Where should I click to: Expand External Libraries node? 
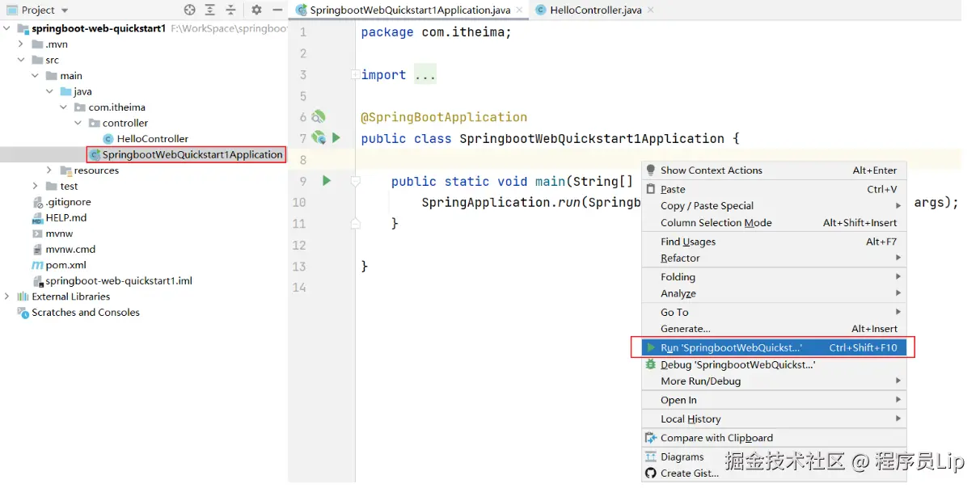(x=7, y=297)
